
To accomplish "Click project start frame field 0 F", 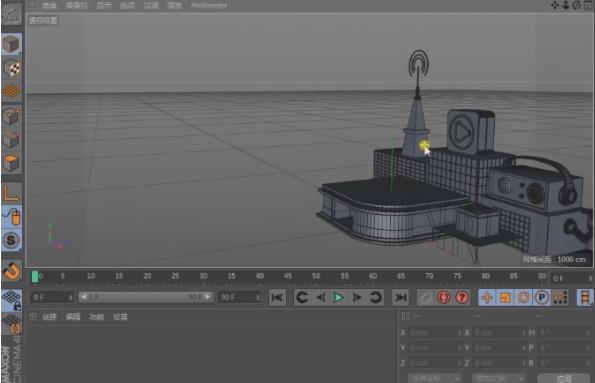I will coord(52,297).
